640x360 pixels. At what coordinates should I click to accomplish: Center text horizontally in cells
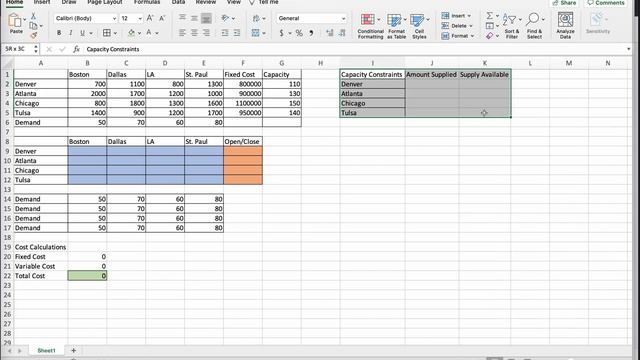point(194,33)
